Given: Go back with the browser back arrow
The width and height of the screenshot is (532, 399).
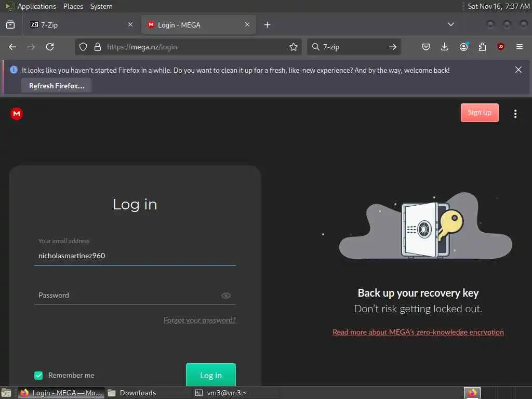Looking at the screenshot, I should [12, 47].
